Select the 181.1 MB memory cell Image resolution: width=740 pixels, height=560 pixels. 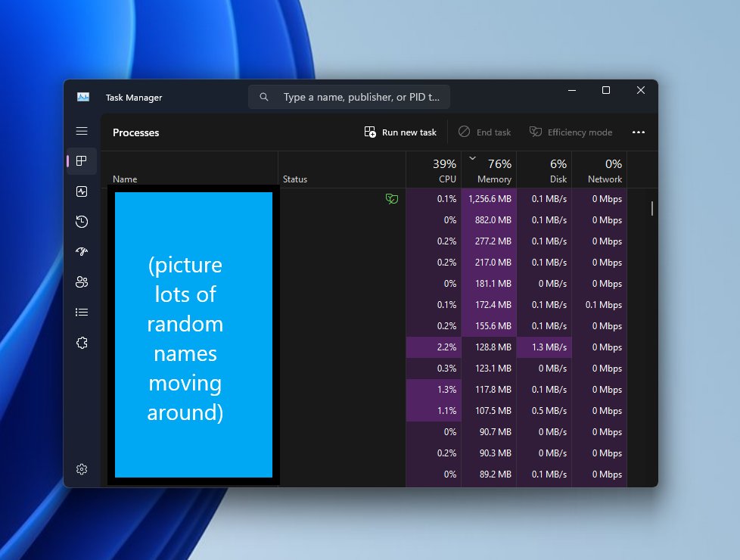489,284
